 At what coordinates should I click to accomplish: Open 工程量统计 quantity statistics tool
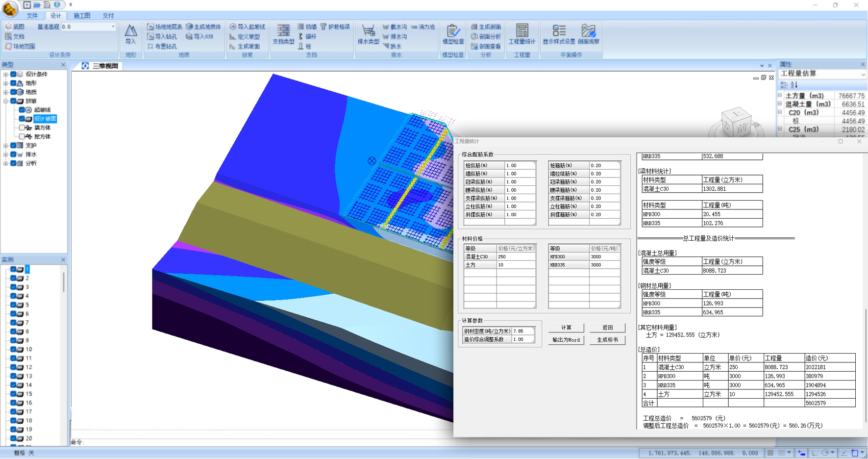pyautogui.click(x=521, y=35)
